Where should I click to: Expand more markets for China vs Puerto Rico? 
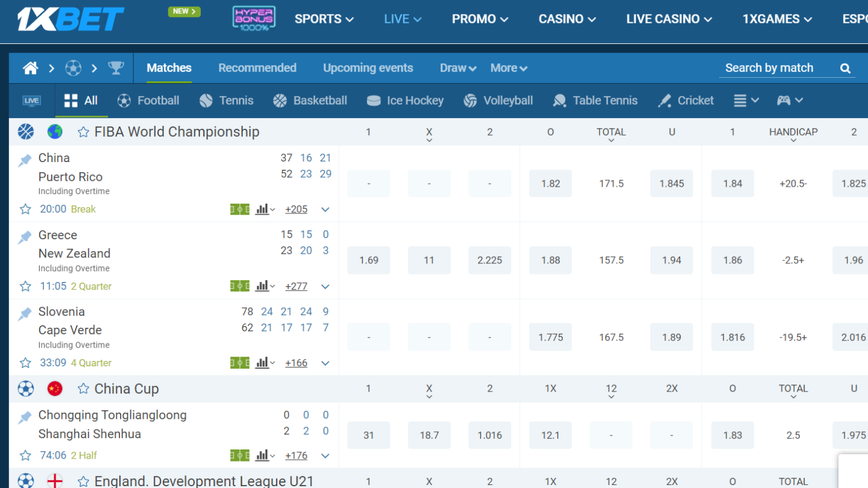point(325,210)
